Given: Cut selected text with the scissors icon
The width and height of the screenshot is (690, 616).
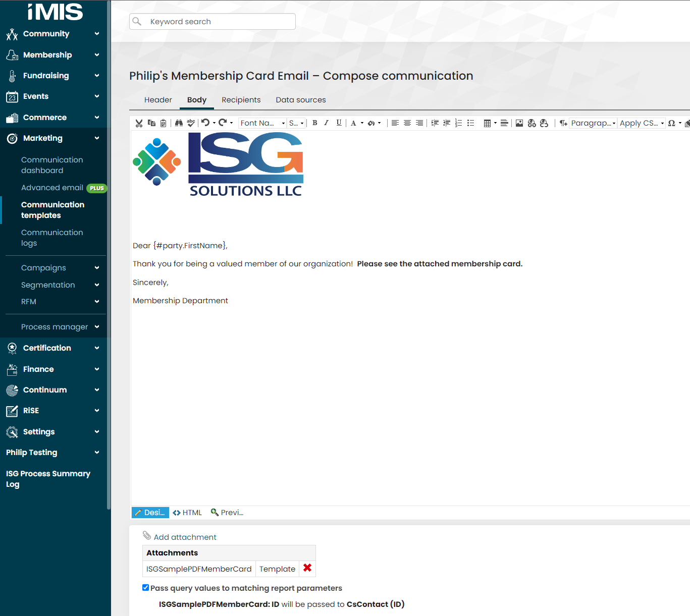Looking at the screenshot, I should point(139,123).
